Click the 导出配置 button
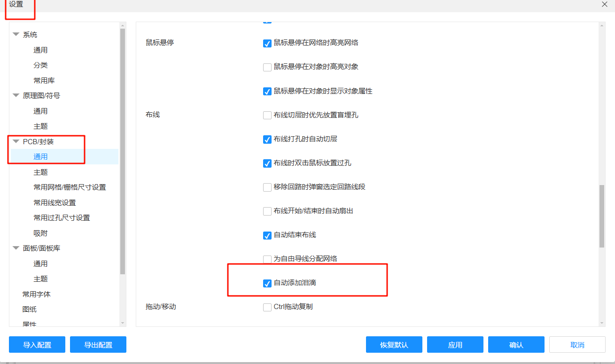 tap(98, 345)
